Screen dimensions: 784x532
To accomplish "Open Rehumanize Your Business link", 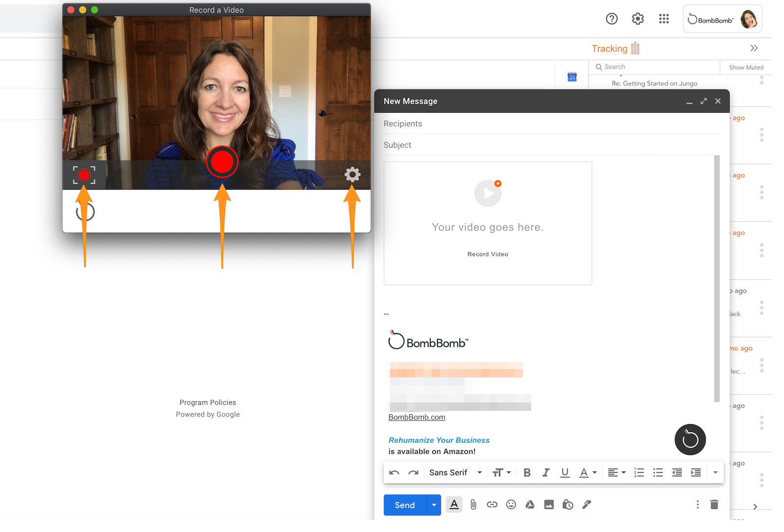I will tap(439, 440).
